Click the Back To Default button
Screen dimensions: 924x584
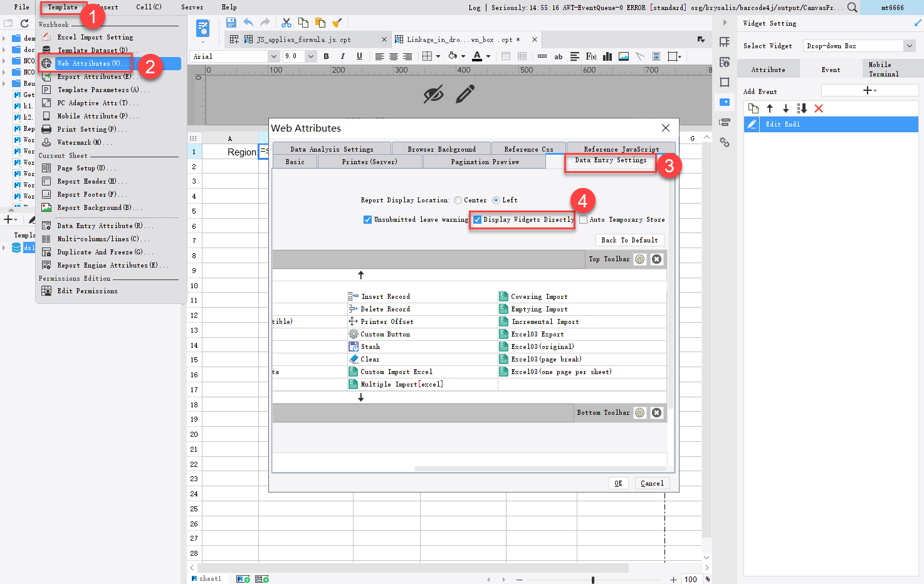[x=629, y=240]
